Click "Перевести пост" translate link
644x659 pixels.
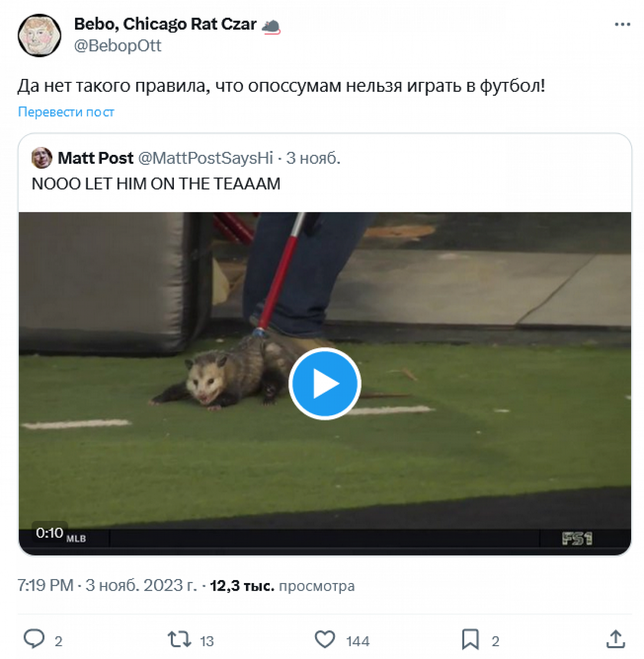[x=66, y=112]
